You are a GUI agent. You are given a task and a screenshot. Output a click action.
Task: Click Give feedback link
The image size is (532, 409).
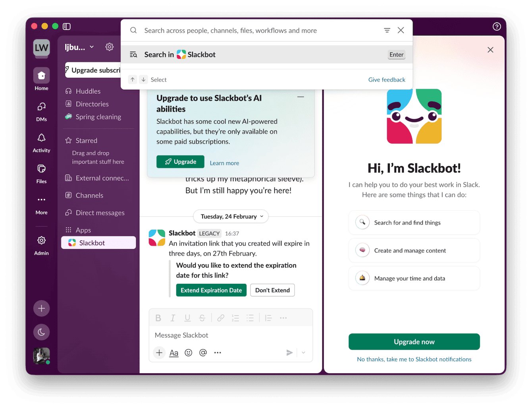tap(387, 79)
